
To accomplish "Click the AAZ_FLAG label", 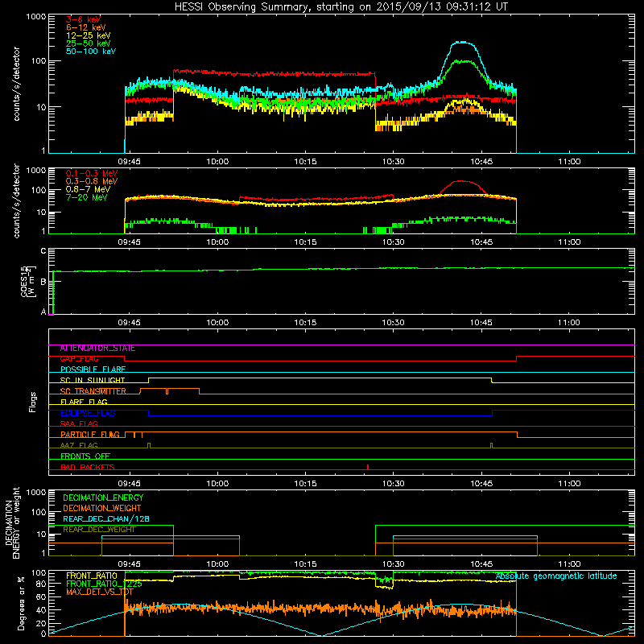I will coord(79,445).
